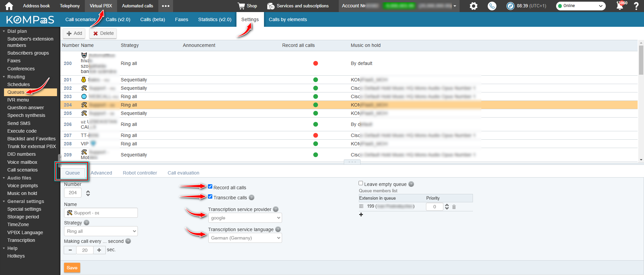Show help for Transcribe calls
The height and width of the screenshot is (275, 644).
pyautogui.click(x=252, y=198)
